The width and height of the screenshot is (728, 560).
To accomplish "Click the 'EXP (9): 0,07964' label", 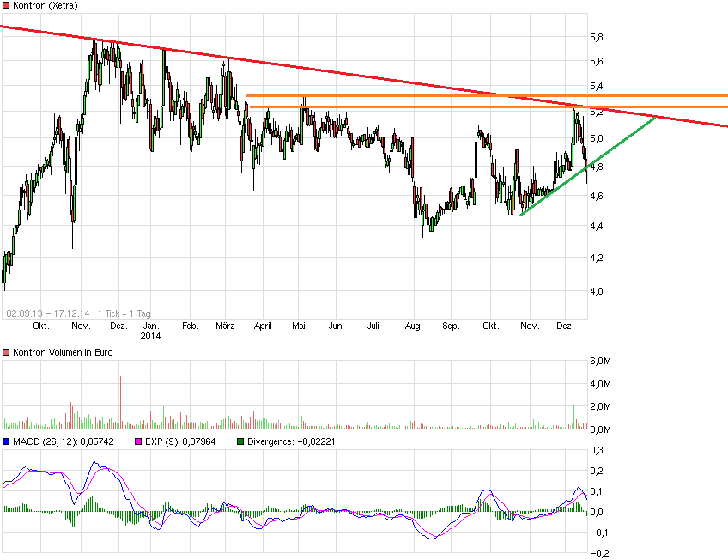I will (x=180, y=441).
